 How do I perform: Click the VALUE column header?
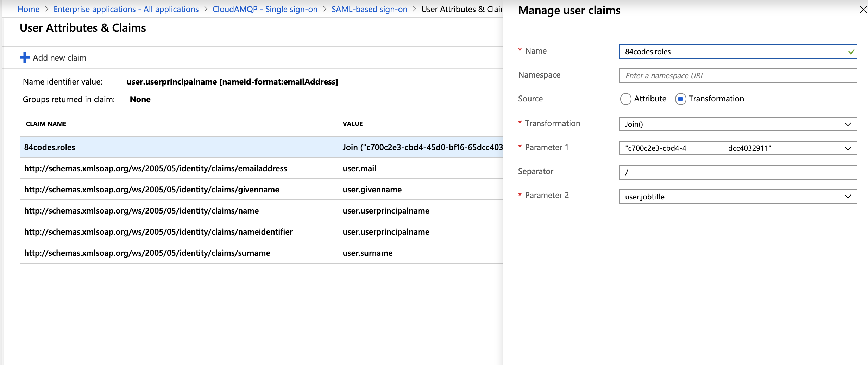click(353, 124)
